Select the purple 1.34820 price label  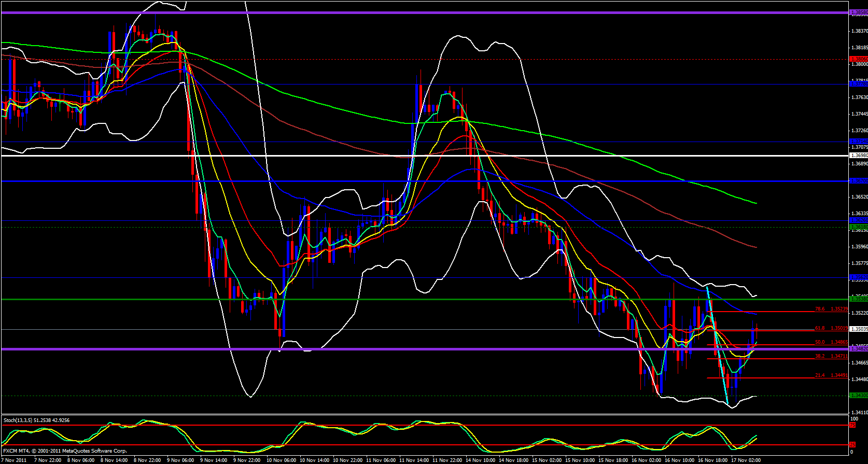pyautogui.click(x=858, y=349)
